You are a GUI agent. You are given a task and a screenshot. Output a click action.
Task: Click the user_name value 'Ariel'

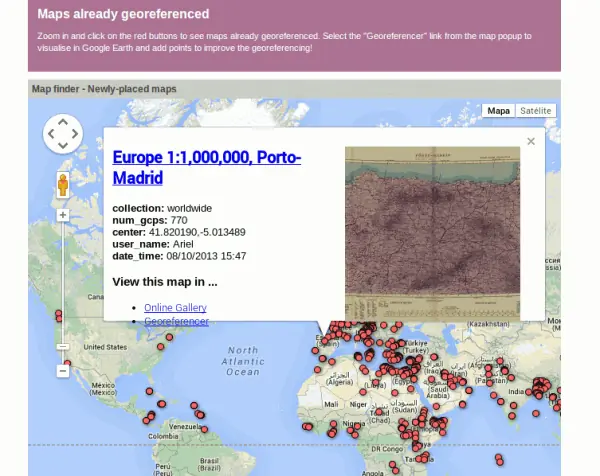coord(183,244)
